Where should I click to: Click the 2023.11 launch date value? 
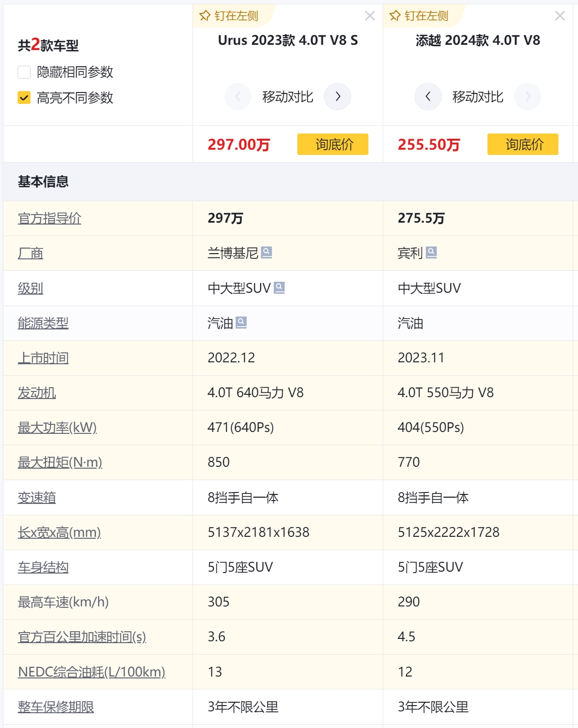click(421, 358)
